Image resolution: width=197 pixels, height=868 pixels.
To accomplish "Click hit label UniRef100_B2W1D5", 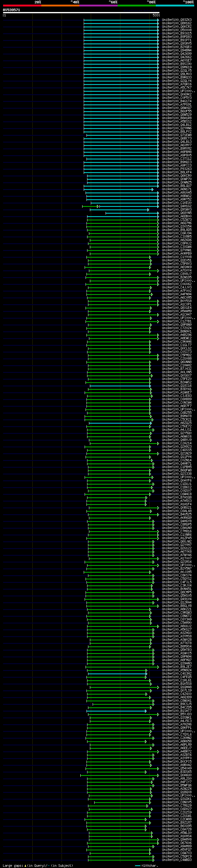I will click(177, 277).
